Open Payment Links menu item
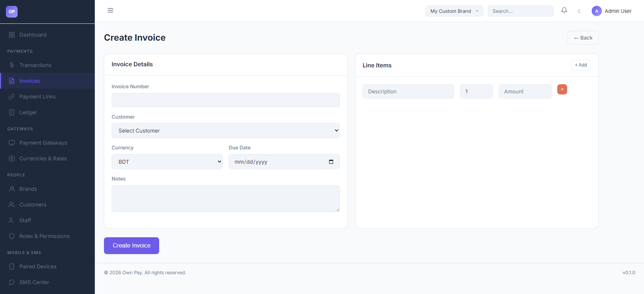The image size is (644, 294). click(x=48, y=97)
